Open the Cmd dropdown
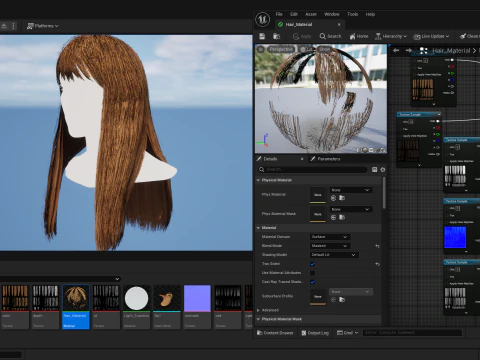 (x=348, y=333)
